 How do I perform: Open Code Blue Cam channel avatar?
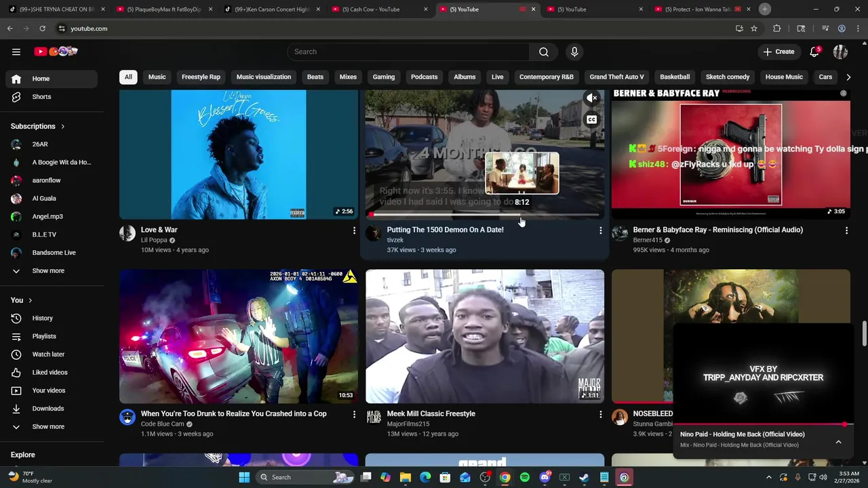pos(127,418)
